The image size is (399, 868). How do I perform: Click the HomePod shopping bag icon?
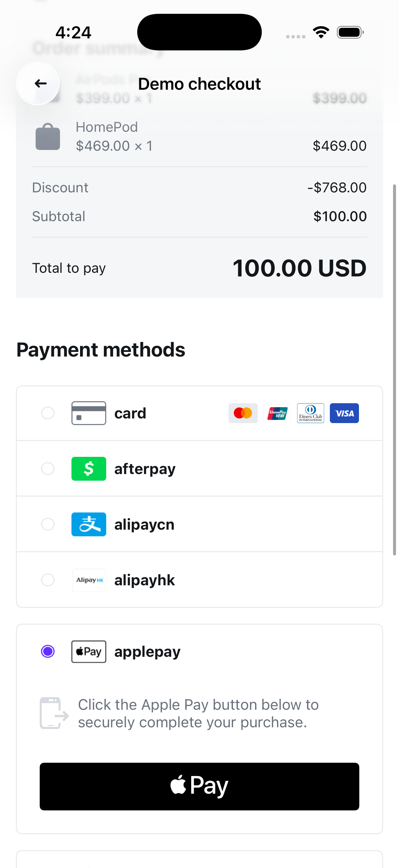tap(48, 137)
